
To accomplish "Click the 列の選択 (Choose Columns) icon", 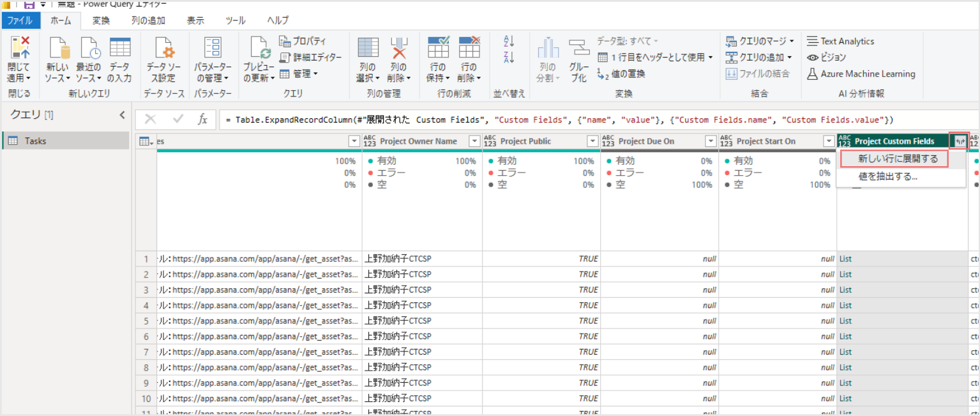I will pos(368,47).
